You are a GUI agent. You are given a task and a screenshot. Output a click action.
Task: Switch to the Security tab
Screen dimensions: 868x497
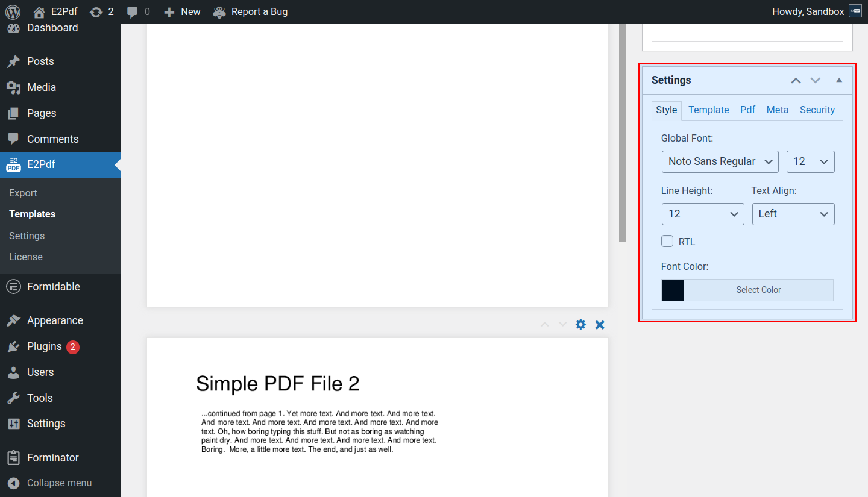(817, 110)
